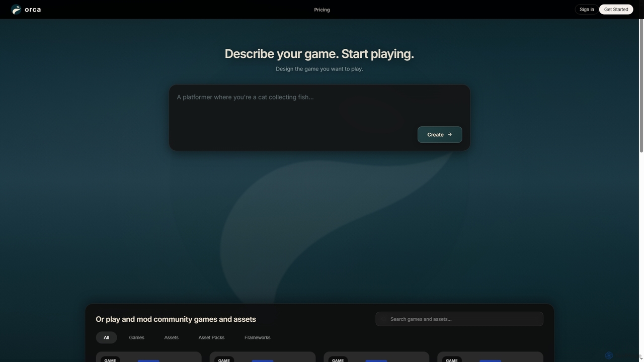Switch to the Games tab
This screenshot has width=644, height=362.
point(136,337)
